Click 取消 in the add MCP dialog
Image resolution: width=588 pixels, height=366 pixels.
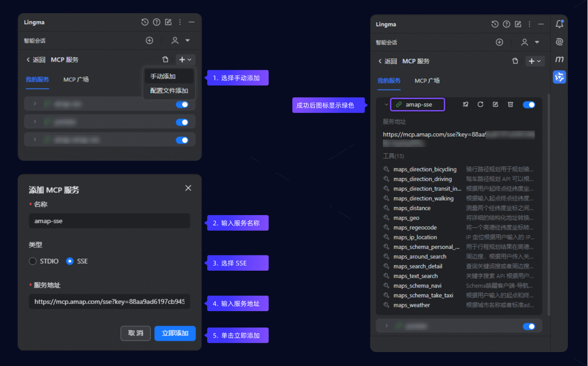click(x=136, y=333)
